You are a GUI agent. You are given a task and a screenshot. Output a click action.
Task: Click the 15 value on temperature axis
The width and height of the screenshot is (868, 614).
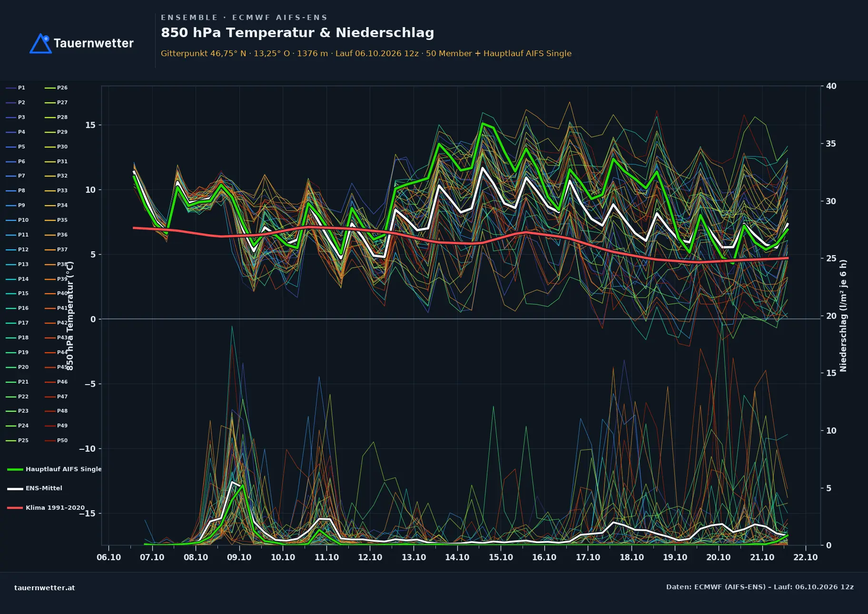(90, 125)
